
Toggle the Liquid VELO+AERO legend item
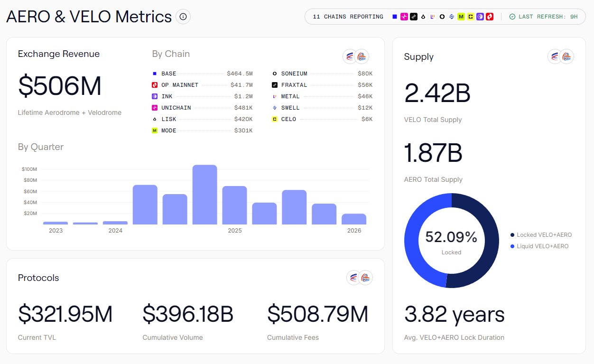(x=541, y=246)
